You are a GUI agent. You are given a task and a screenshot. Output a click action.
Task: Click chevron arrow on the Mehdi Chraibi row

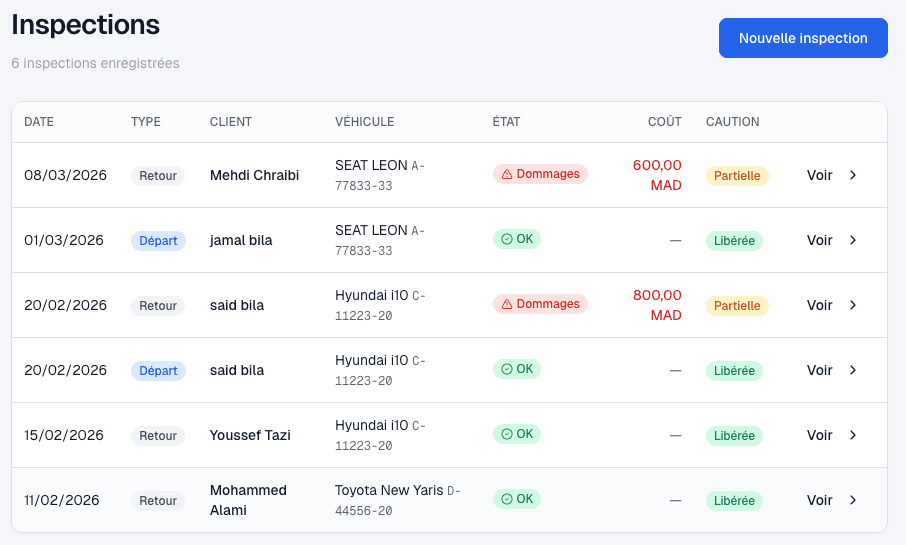tap(853, 175)
